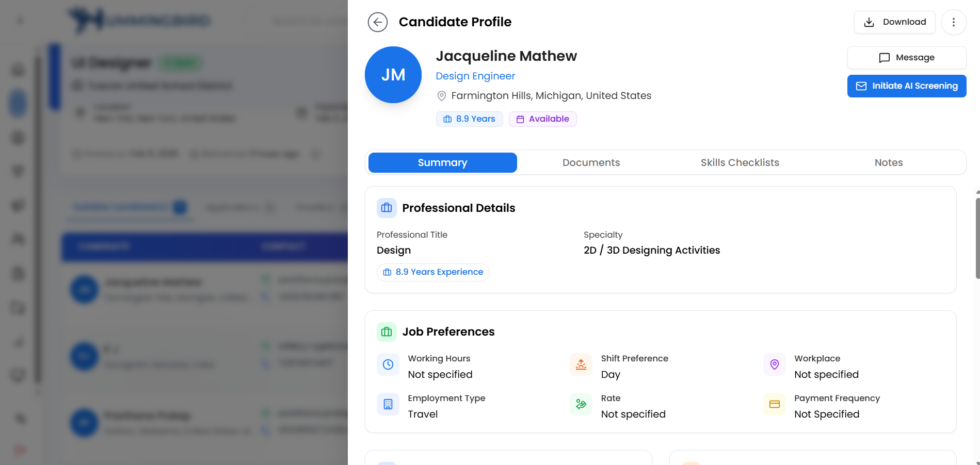This screenshot has height=465, width=980.
Task: Download the candidate profile
Action: point(894,22)
